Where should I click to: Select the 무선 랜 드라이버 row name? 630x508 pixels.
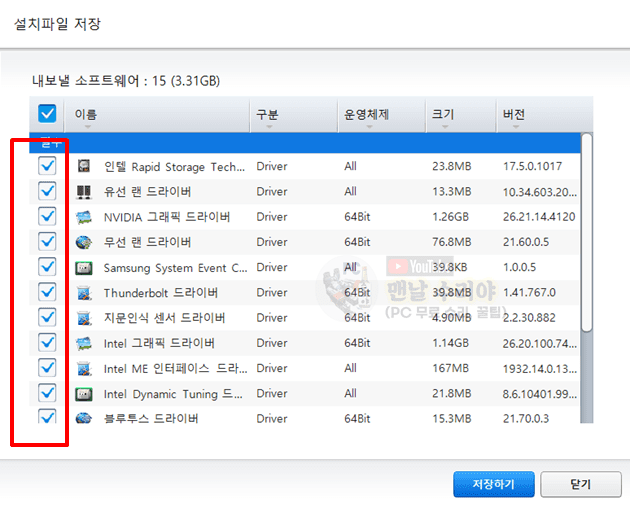(147, 242)
